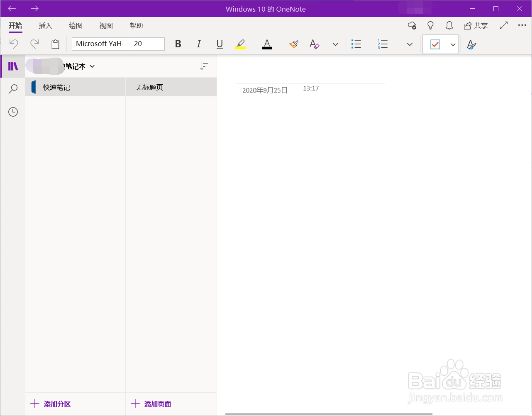Toggle the notebooks navigation pane icon

tap(13, 66)
